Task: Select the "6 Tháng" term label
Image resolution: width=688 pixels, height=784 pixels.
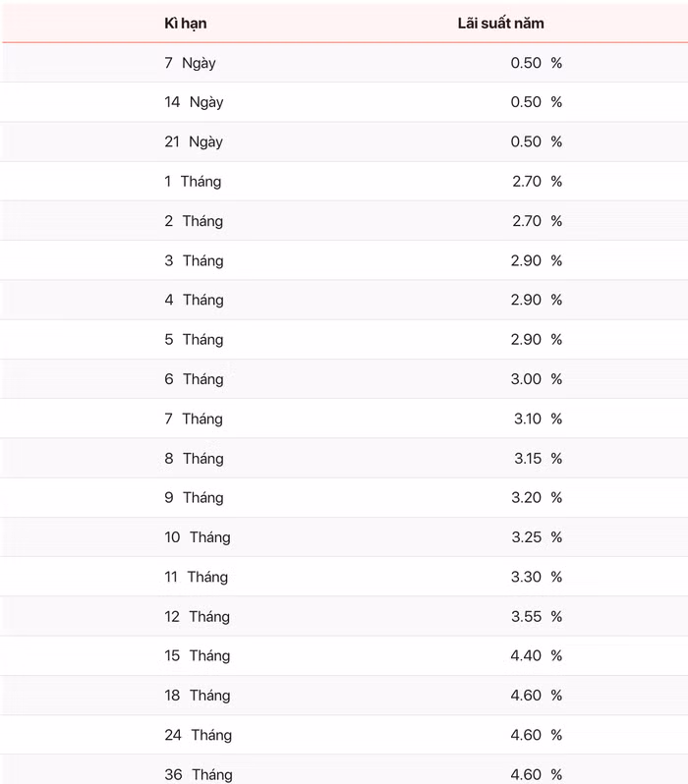Action: point(194,379)
